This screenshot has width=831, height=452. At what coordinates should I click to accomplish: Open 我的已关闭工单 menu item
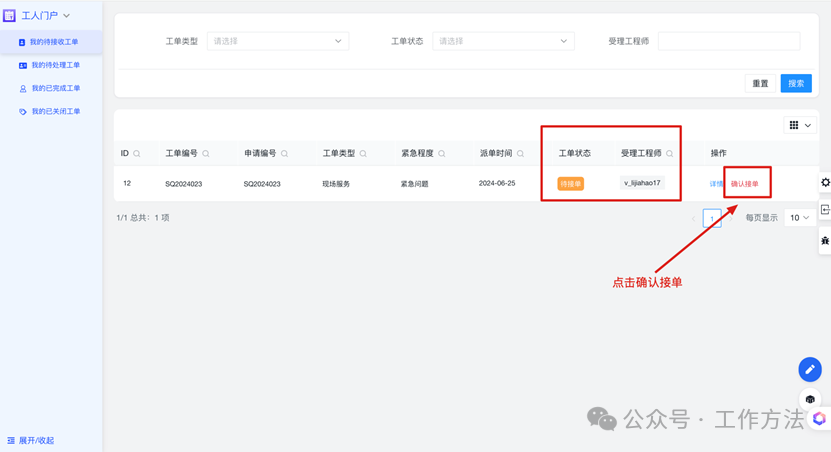51,112
